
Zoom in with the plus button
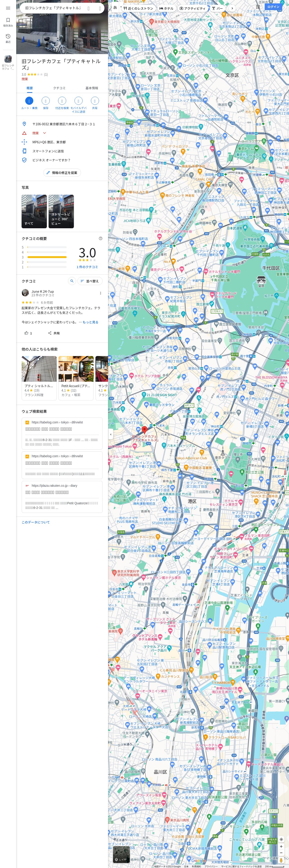tap(281, 846)
